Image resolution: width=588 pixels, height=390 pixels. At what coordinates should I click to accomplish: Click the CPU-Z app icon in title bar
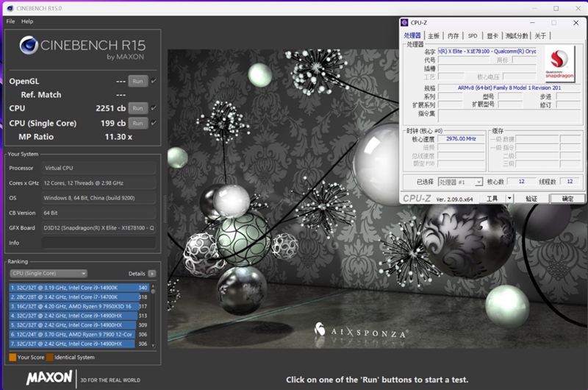tap(404, 23)
